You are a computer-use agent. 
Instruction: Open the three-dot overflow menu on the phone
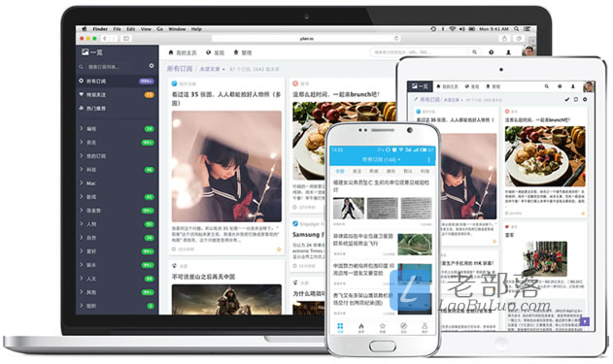point(428,160)
